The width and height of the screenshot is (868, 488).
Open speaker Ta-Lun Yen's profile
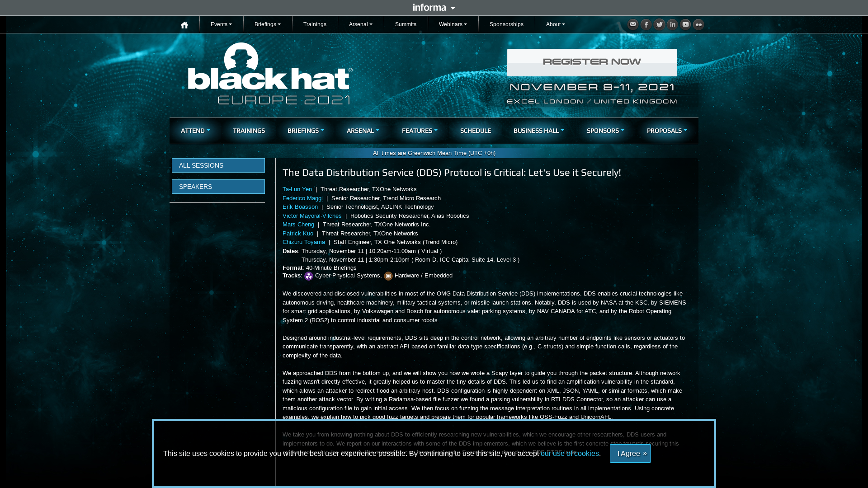point(297,189)
